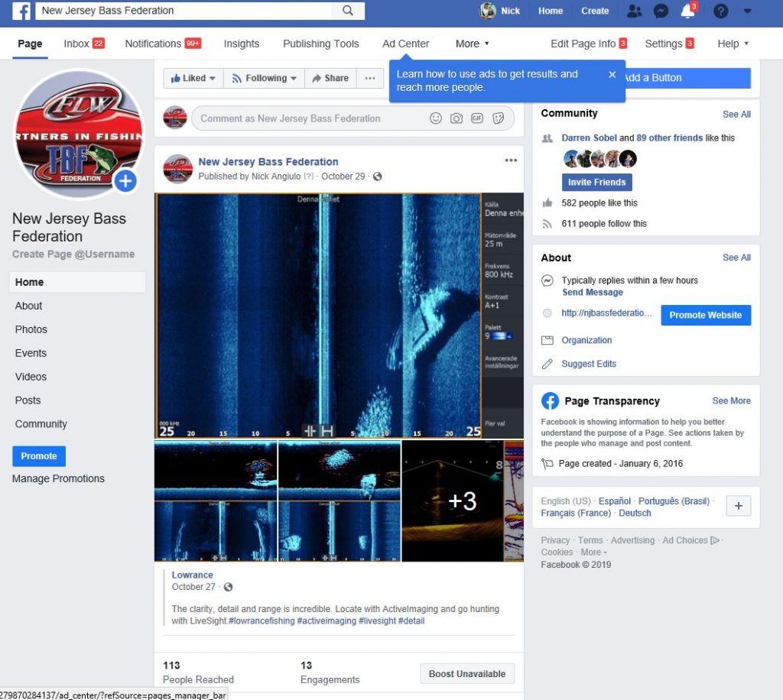Screen dimensions: 783x700
Task: Open the Notifications tab
Action: click(x=163, y=44)
